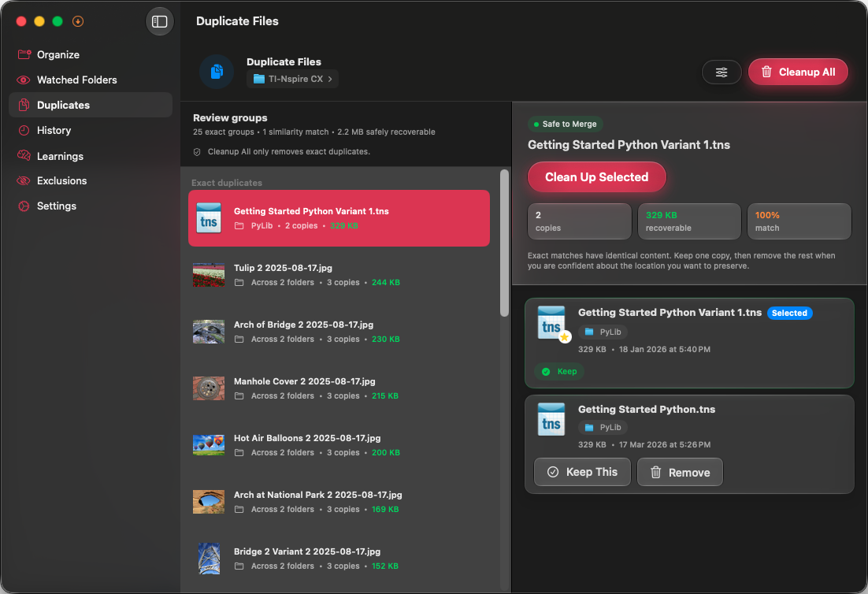The width and height of the screenshot is (868, 594).
Task: Click the Organize folder icon
Action: click(24, 54)
